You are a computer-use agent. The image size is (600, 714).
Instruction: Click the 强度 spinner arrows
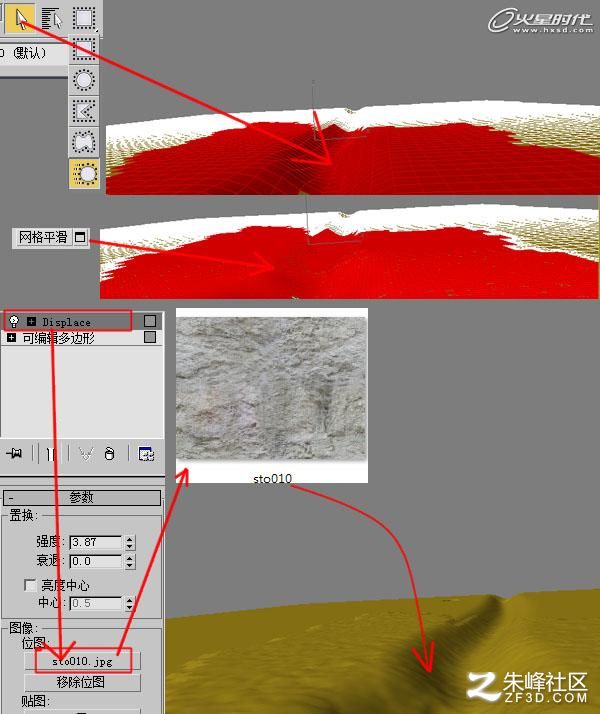pos(130,542)
